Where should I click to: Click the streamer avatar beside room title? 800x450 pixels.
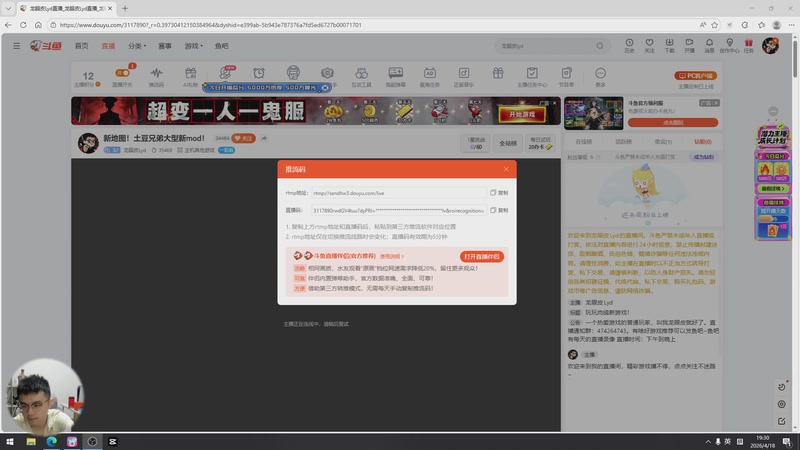(88, 143)
